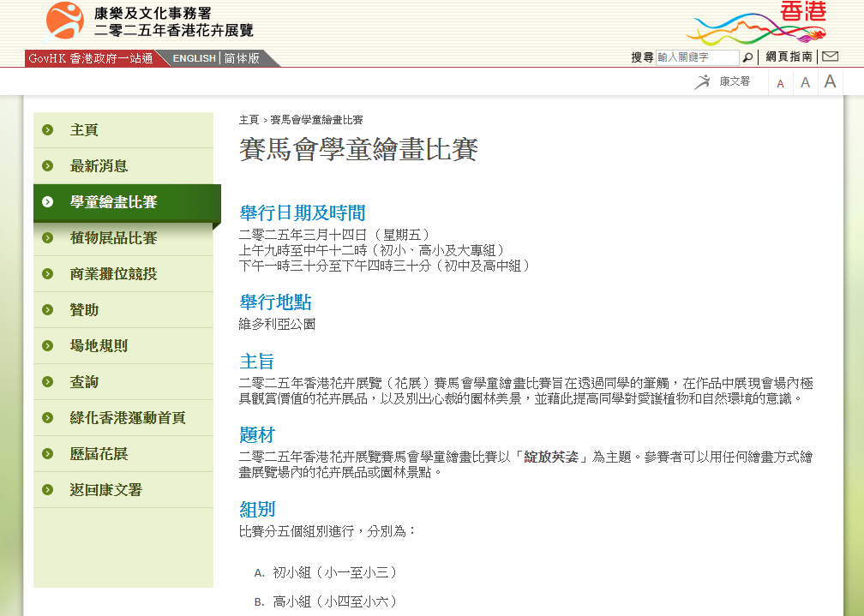The height and width of the screenshot is (616, 864).
Task: Select the smallest text size A
Action: click(x=780, y=83)
